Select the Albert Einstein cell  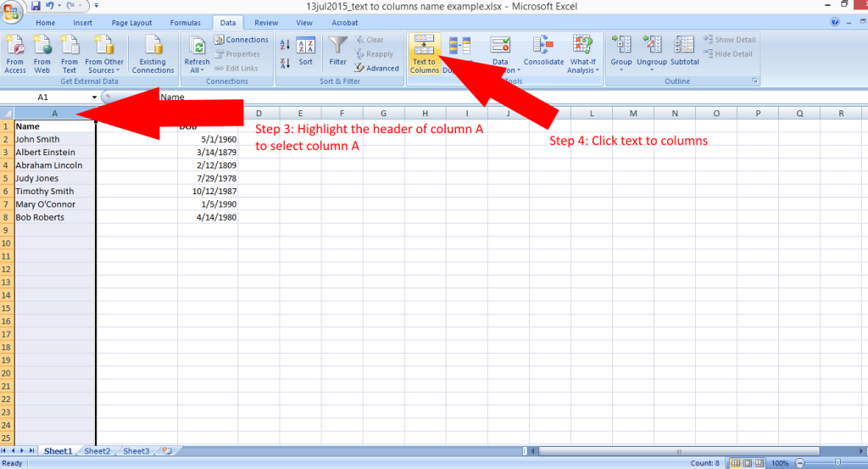[x=54, y=153]
